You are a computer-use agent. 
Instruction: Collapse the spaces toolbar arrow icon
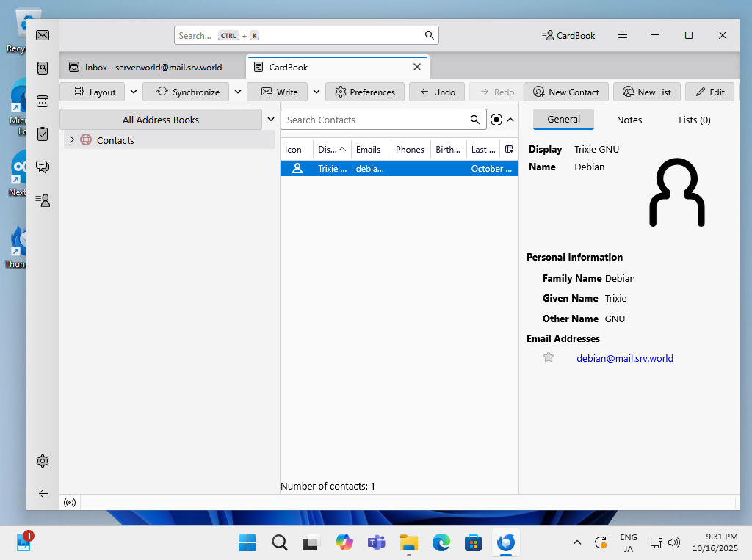click(x=43, y=494)
